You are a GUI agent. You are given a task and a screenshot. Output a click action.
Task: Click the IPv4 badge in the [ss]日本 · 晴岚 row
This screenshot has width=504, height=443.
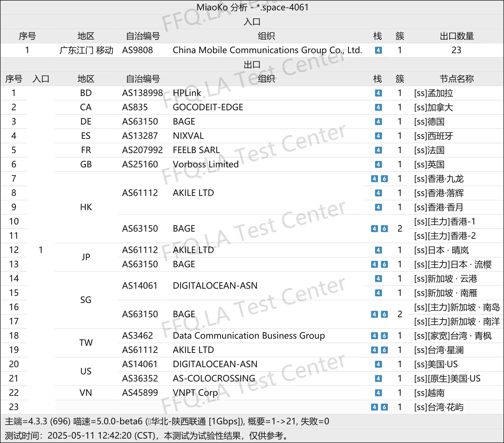[378, 250]
